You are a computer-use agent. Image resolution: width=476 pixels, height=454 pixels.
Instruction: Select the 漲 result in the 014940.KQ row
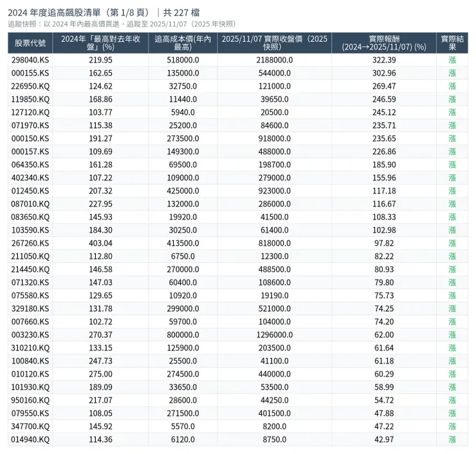452,439
